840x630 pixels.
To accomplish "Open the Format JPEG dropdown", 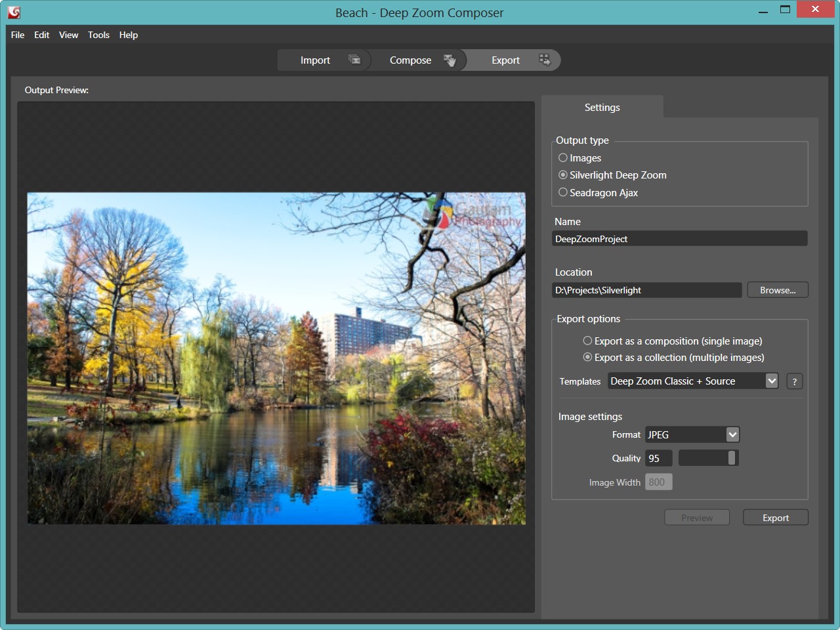I will click(x=732, y=434).
